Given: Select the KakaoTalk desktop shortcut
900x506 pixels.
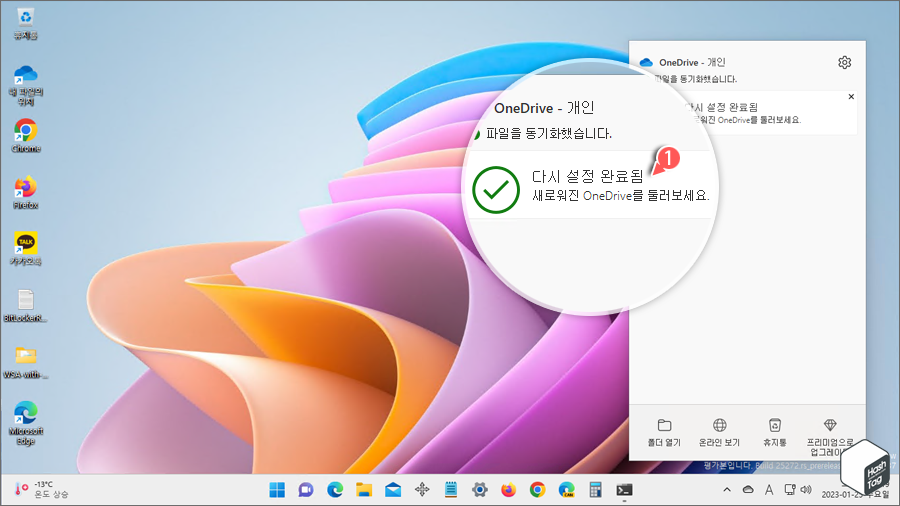Looking at the screenshot, I should [25, 249].
